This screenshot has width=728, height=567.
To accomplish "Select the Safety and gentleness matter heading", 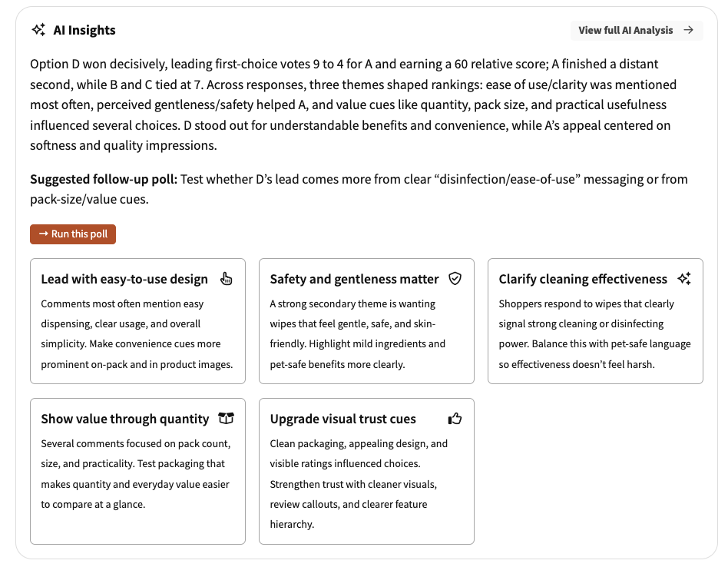I will coord(354,279).
